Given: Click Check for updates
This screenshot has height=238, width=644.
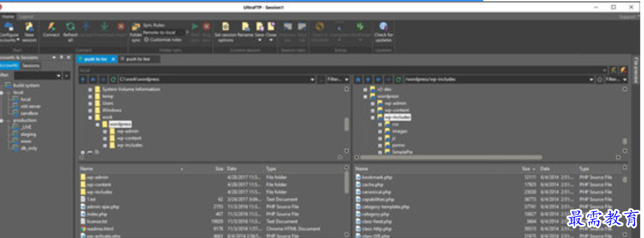Looking at the screenshot, I should click(x=383, y=32).
